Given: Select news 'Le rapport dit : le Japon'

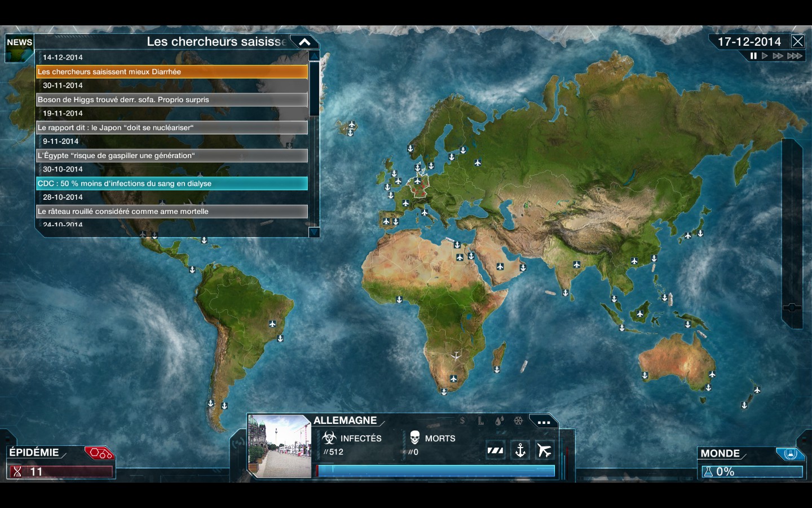Looking at the screenshot, I should pos(172,128).
